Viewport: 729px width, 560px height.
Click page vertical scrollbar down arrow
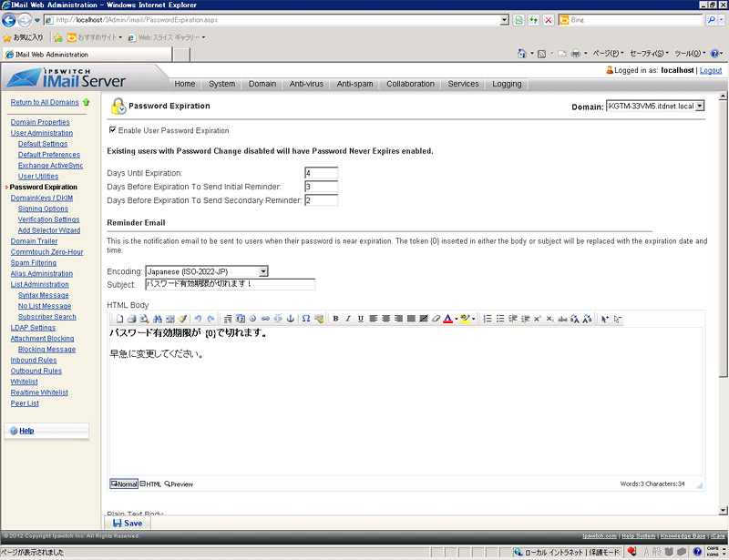[723, 510]
